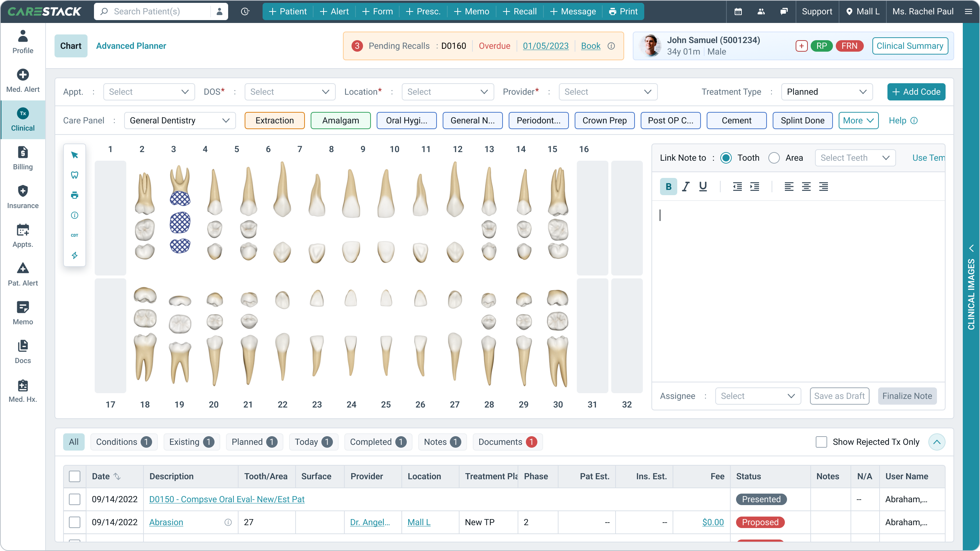Click the printer icon in chart toolbar
Viewport: 980px width, 551px height.
pos(75,195)
